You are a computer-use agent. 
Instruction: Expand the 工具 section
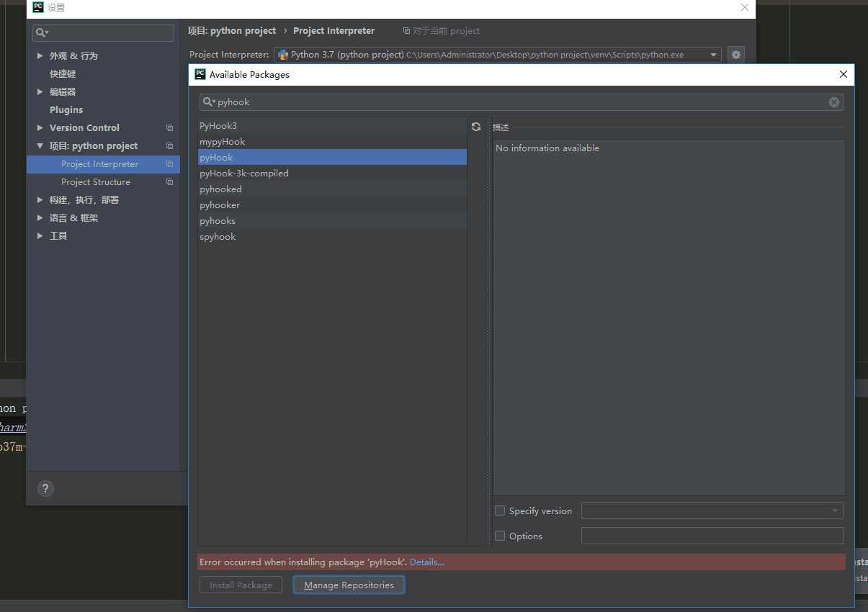pyautogui.click(x=40, y=235)
